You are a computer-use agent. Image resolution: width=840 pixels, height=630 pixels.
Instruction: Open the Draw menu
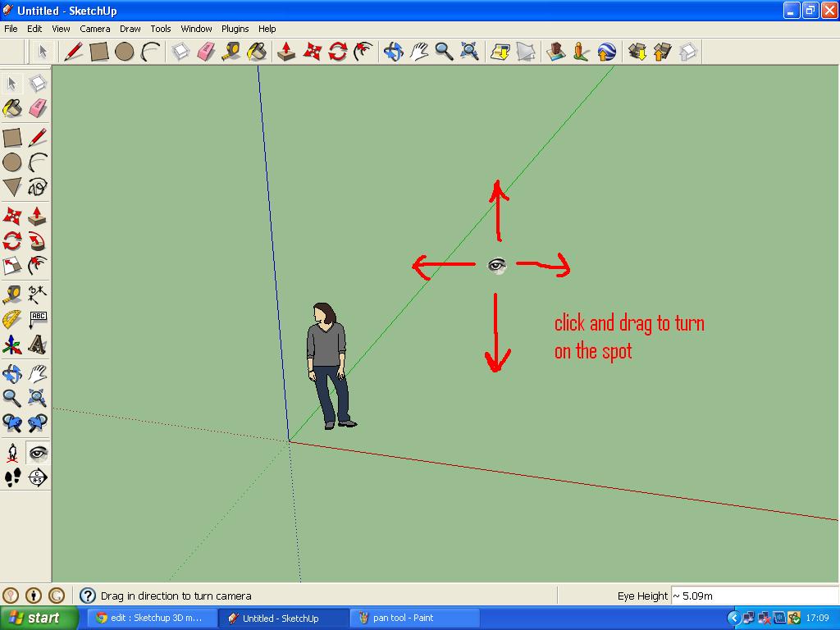pyautogui.click(x=130, y=29)
